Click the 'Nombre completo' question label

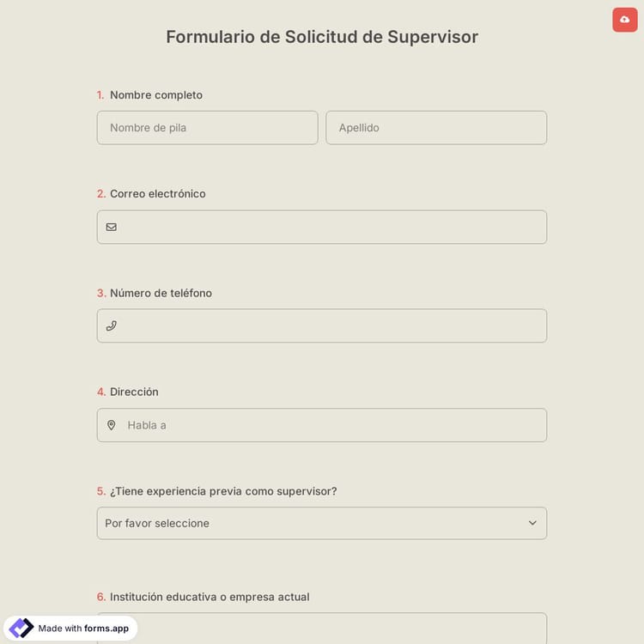pos(156,95)
